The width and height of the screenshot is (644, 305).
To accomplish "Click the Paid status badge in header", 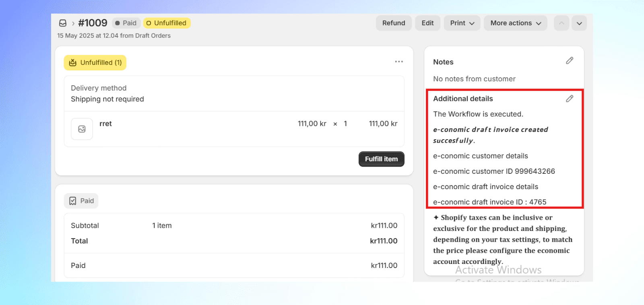I will [126, 23].
